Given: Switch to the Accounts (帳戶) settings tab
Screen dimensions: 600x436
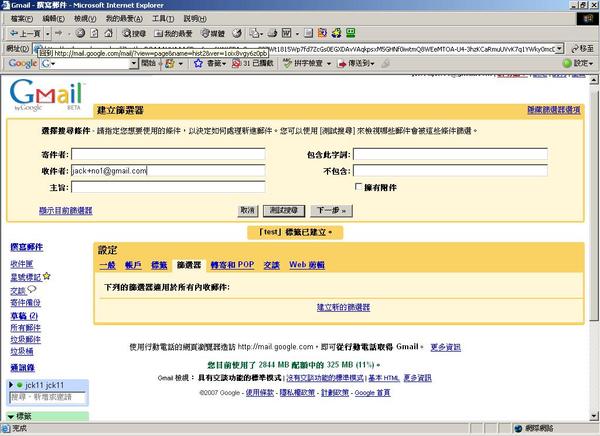Looking at the screenshot, I should (133, 265).
